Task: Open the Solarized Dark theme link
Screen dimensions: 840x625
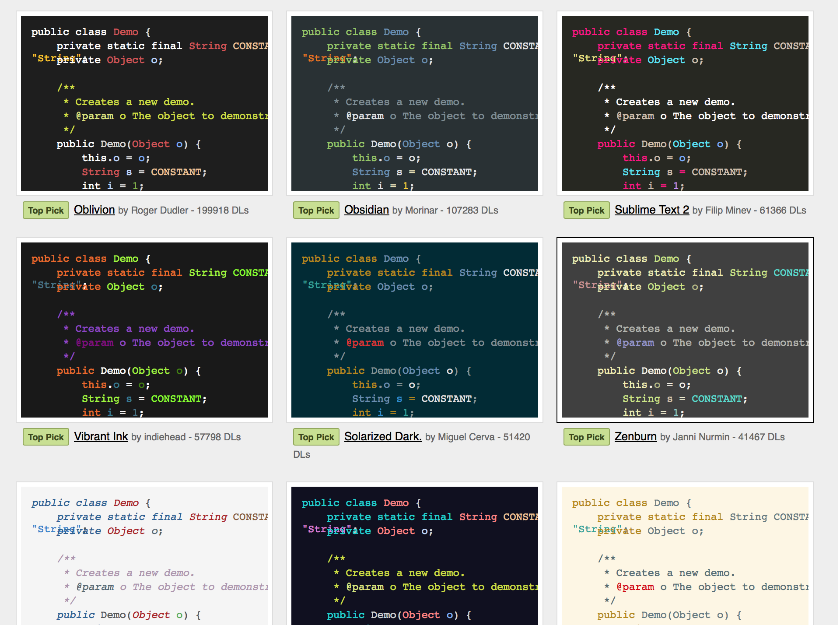Action: 382,436
